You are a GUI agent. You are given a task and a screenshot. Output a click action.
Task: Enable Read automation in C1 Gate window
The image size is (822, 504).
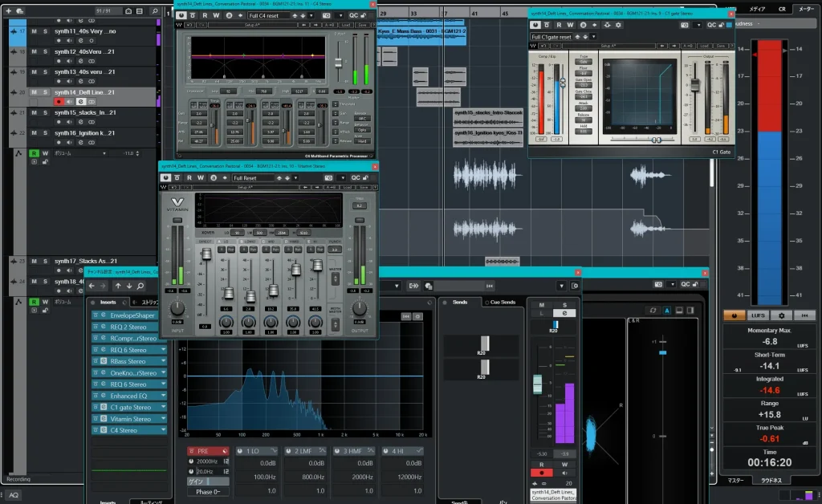click(559, 25)
